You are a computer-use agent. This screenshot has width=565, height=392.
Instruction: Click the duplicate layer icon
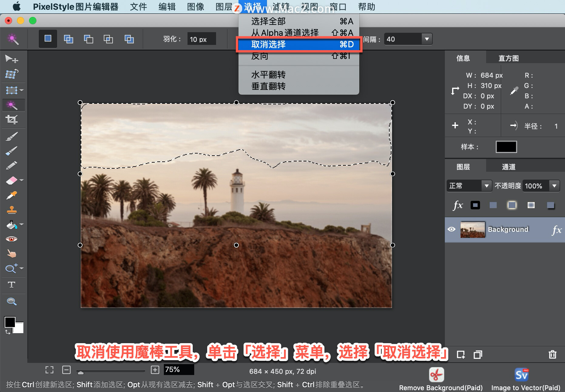tap(478, 354)
